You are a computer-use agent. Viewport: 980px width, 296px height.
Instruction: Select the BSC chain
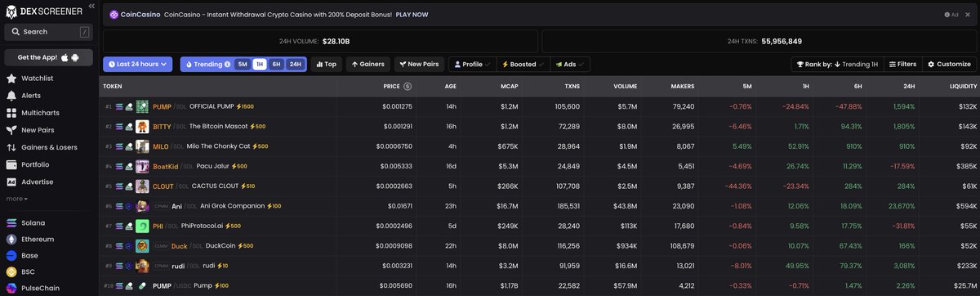click(x=21, y=271)
